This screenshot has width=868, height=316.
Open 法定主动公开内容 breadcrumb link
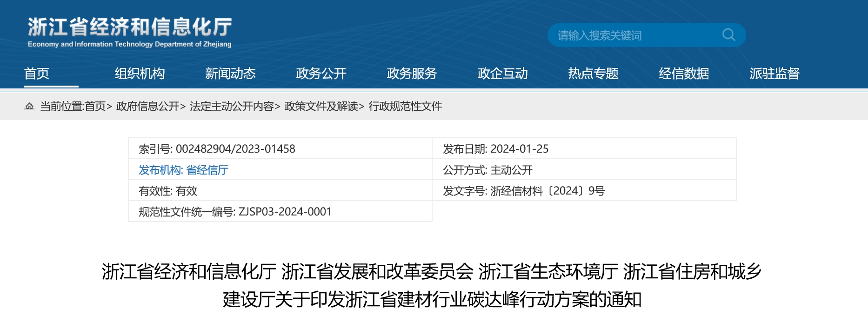[232, 107]
